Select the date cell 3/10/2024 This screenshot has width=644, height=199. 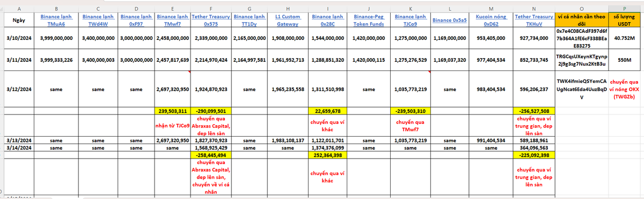click(x=19, y=39)
